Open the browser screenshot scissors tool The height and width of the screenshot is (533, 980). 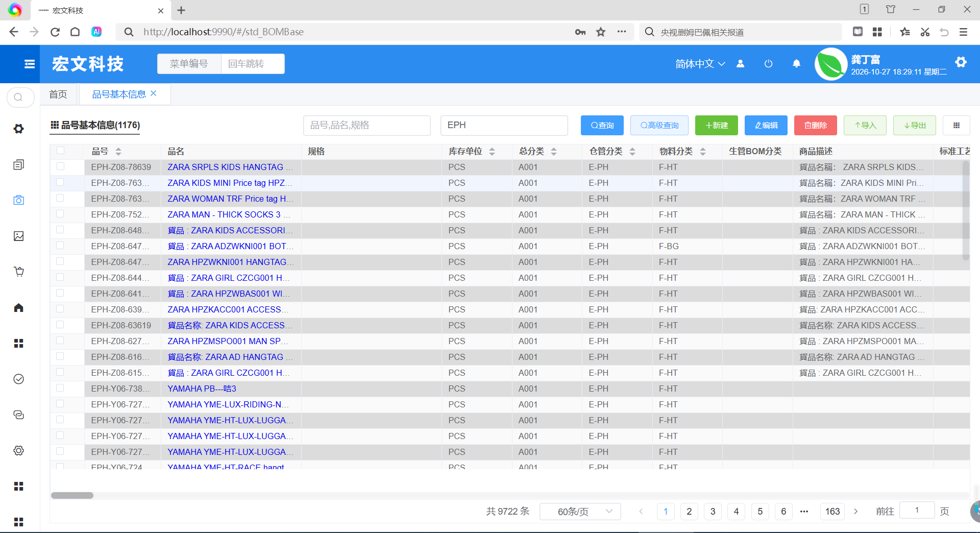coord(925,32)
